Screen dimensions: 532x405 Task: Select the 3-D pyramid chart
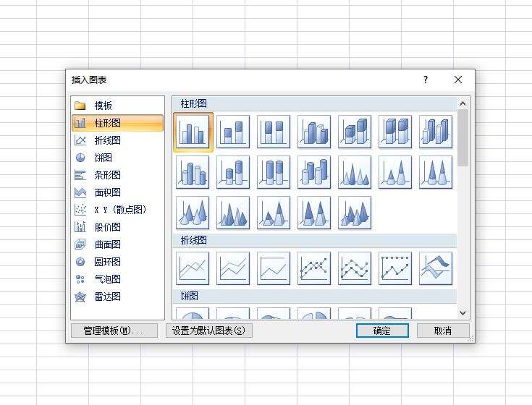[x=355, y=213]
